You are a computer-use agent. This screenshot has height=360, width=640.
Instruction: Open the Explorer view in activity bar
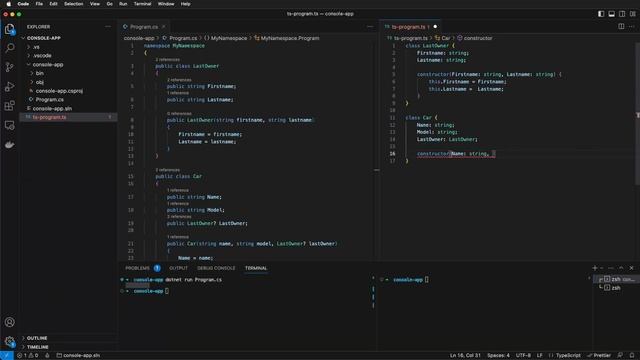pos(9,29)
